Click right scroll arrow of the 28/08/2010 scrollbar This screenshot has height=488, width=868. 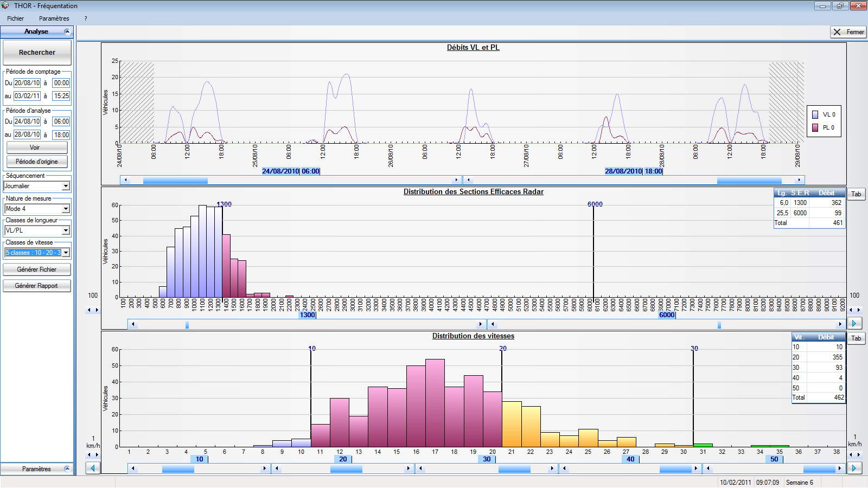pos(799,180)
